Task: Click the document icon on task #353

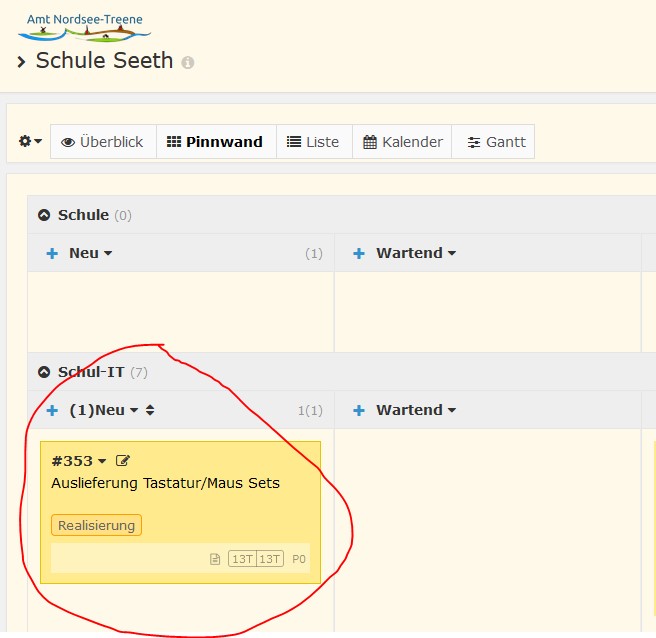Action: [215, 559]
